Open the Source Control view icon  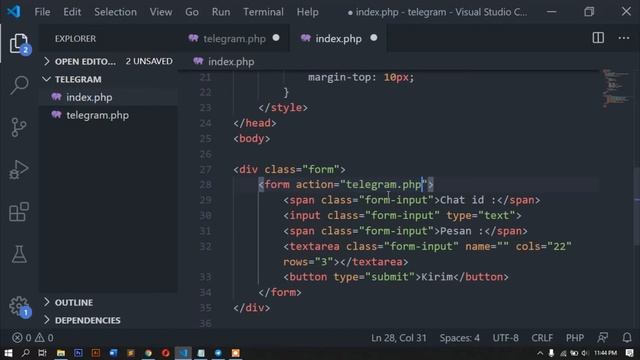(x=19, y=127)
